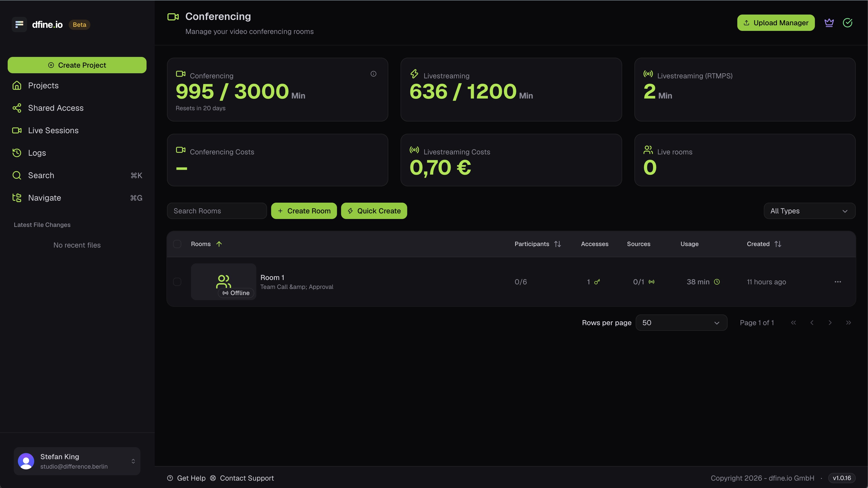Image resolution: width=868 pixels, height=488 pixels.
Task: Click the Livestreaming Costs broadcast icon
Action: (414, 150)
